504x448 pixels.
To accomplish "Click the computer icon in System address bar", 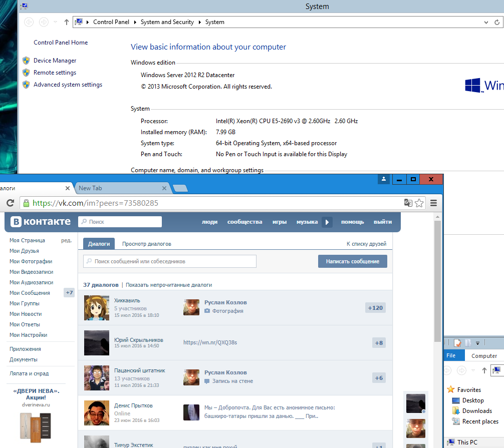I will pyautogui.click(x=79, y=22).
